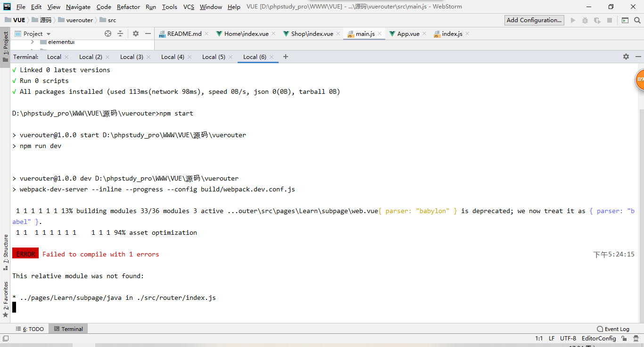The width and height of the screenshot is (644, 347).
Task: Close the Local (2) terminal tab
Action: click(107, 57)
